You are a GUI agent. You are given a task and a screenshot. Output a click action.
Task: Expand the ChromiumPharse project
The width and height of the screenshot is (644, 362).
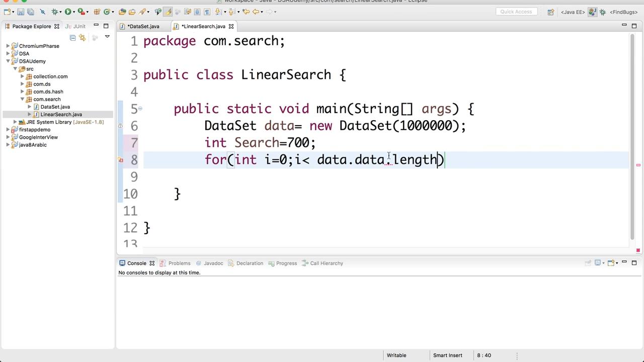[8, 46]
